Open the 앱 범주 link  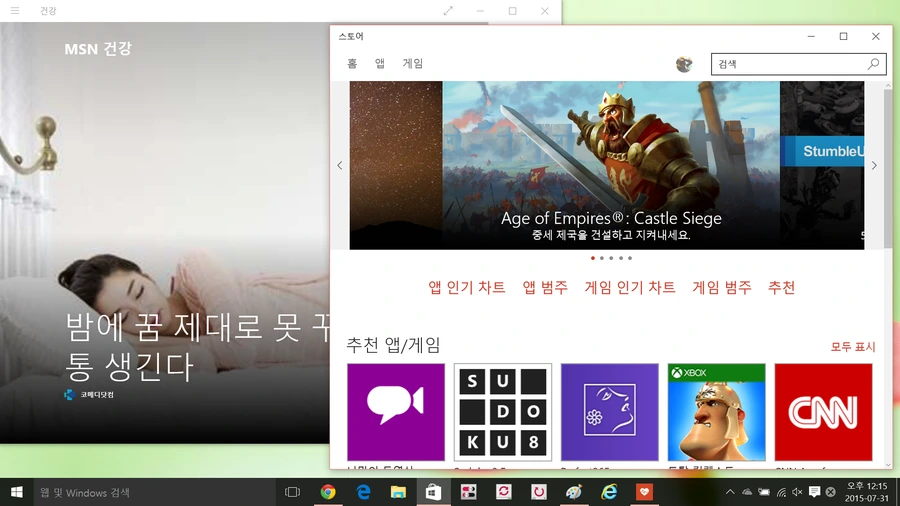tap(545, 287)
